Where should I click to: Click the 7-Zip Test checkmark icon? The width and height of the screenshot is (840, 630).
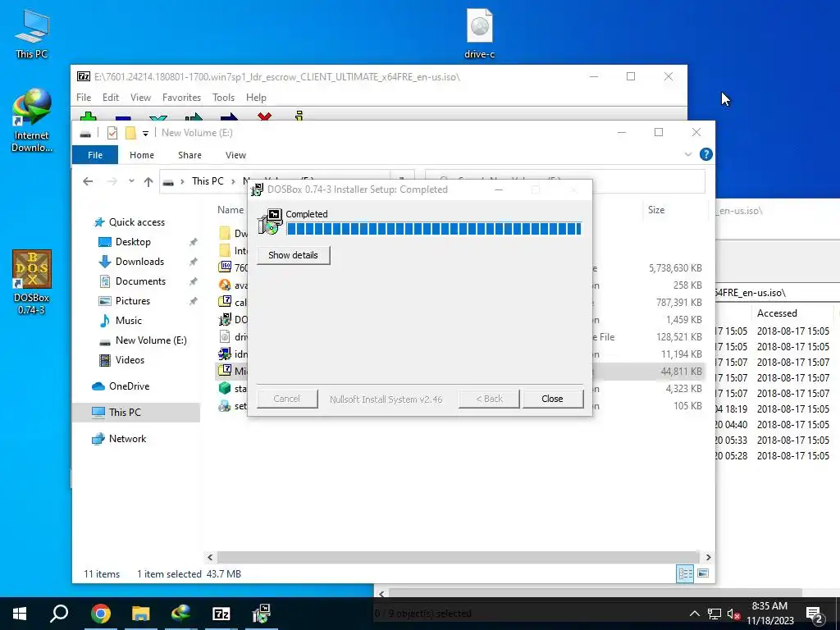158,116
